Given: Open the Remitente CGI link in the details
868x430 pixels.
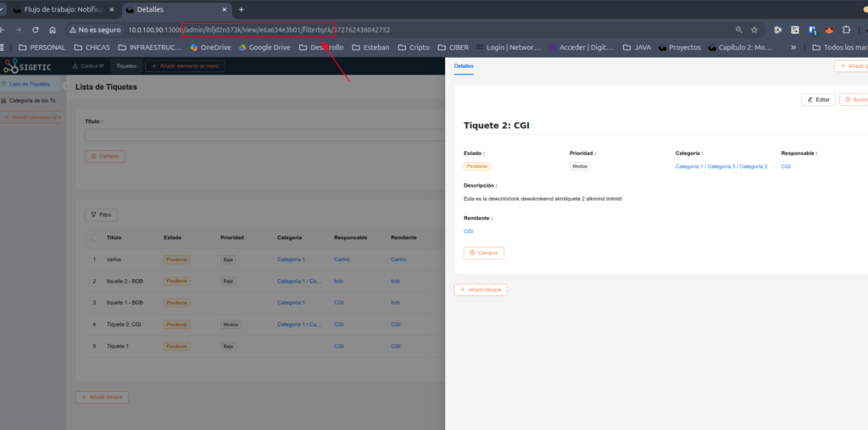Looking at the screenshot, I should [468, 232].
